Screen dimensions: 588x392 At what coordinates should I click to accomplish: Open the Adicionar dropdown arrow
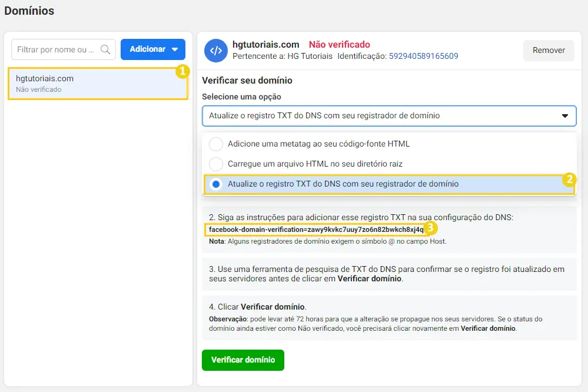(175, 49)
